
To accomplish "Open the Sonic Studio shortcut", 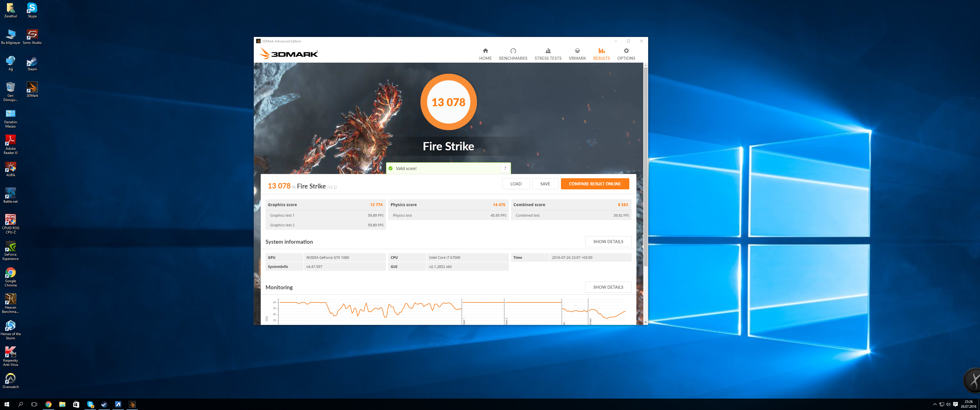I will click(32, 37).
